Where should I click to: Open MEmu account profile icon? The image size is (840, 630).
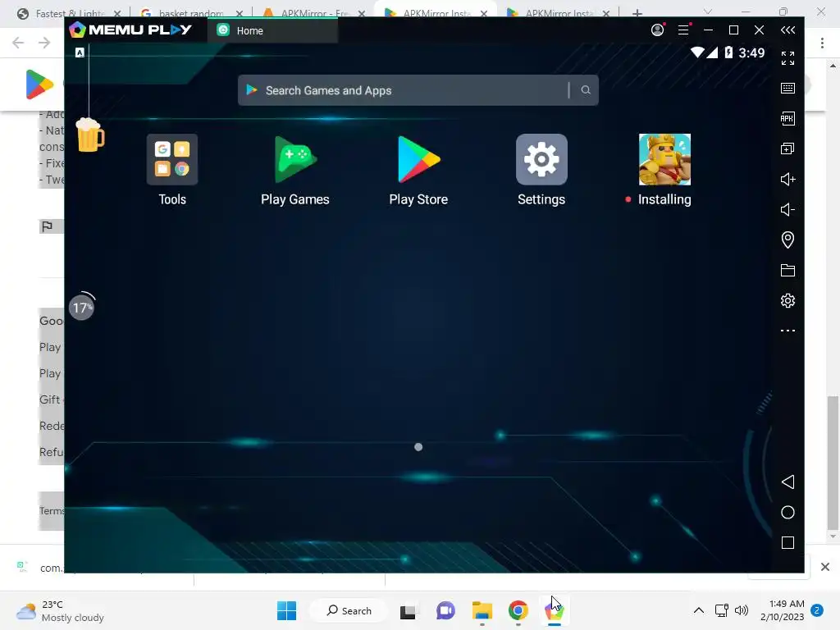(657, 30)
